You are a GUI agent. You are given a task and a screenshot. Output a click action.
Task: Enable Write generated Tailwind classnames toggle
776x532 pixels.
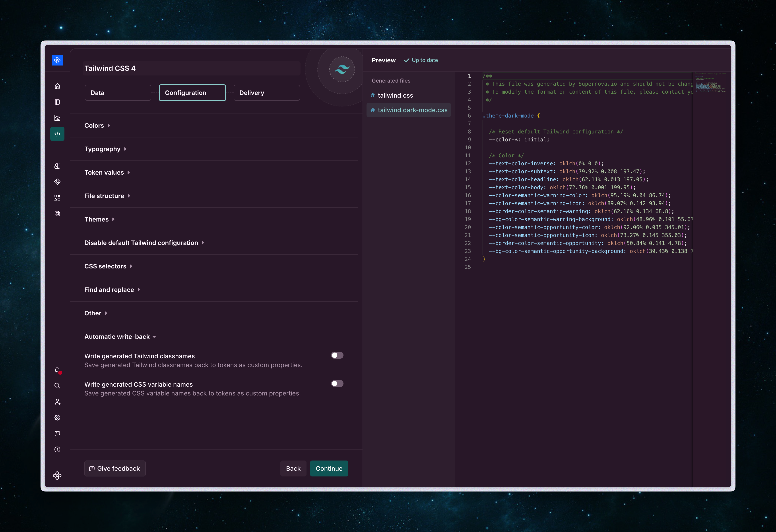click(337, 355)
